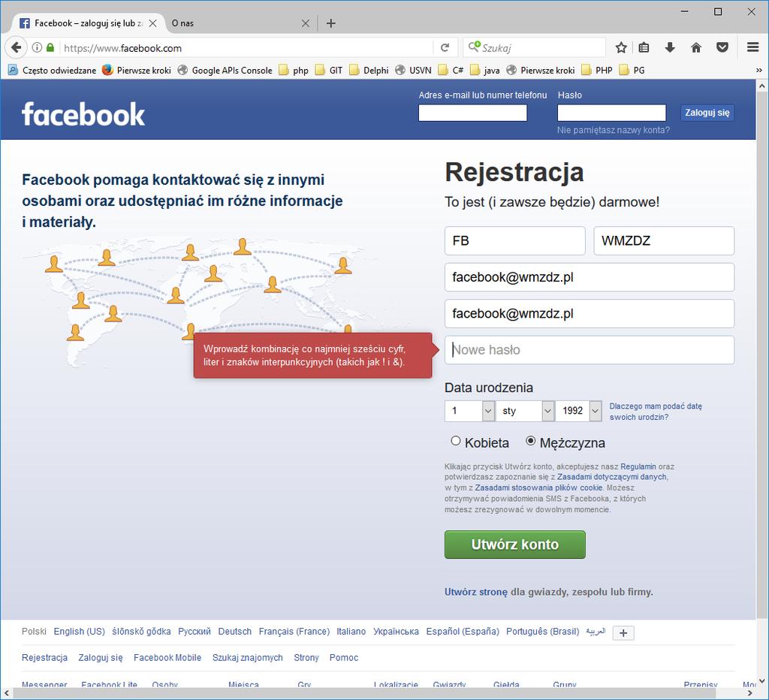769x700 pixels.
Task: Click the search engine magnifier icon
Action: tap(474, 47)
